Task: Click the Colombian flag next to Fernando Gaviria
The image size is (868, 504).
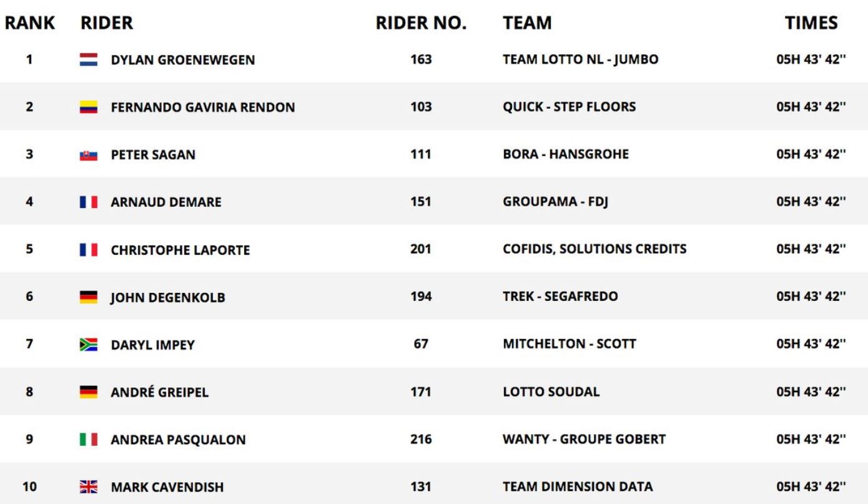Action: 89,107
